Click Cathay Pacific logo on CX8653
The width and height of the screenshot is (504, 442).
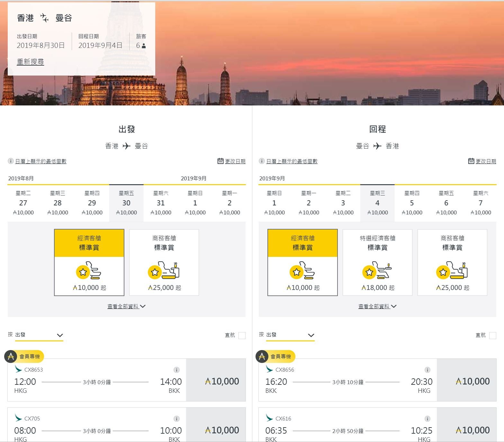(x=18, y=369)
